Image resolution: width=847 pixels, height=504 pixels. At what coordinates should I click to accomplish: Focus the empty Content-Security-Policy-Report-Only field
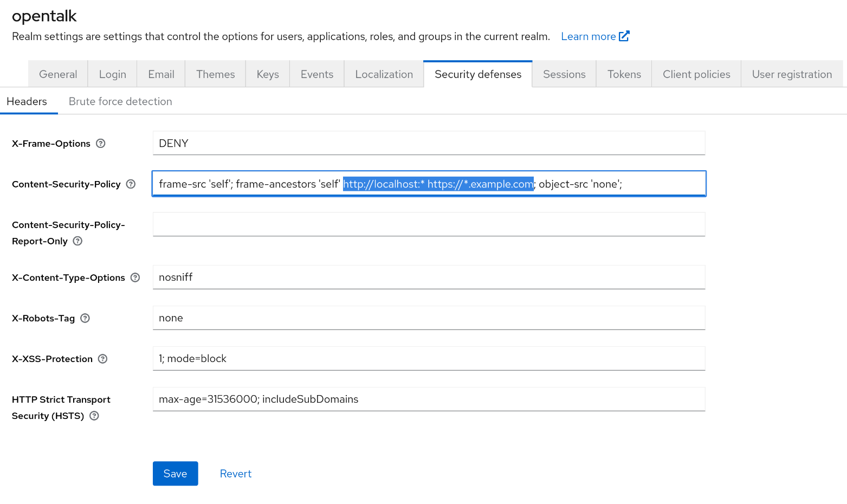[x=429, y=224]
